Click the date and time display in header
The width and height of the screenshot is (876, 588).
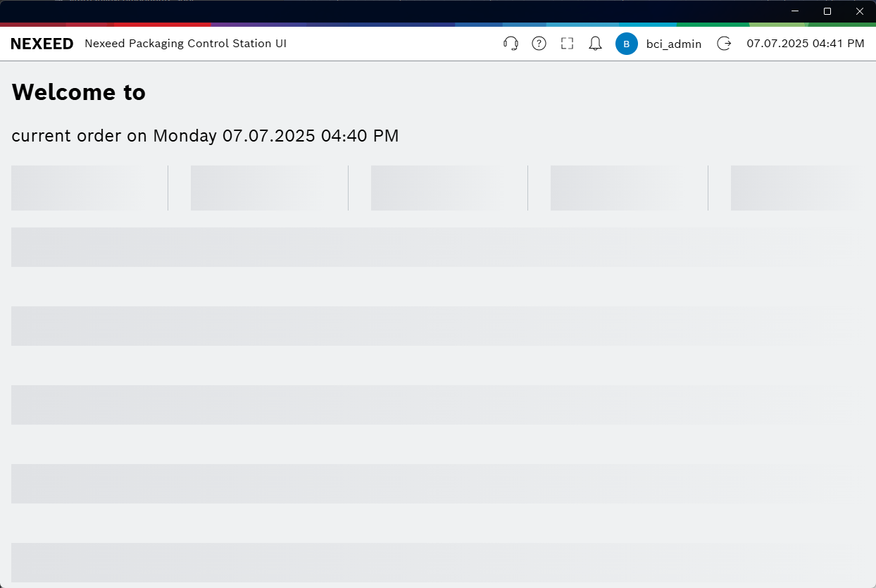pyautogui.click(x=805, y=44)
